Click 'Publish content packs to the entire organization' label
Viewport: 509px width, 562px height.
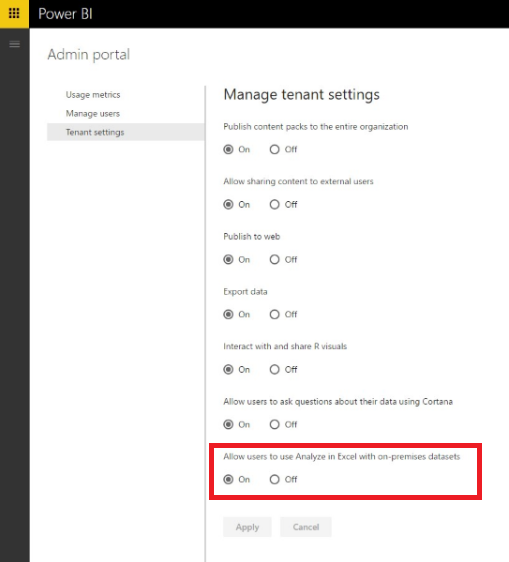[x=316, y=127]
